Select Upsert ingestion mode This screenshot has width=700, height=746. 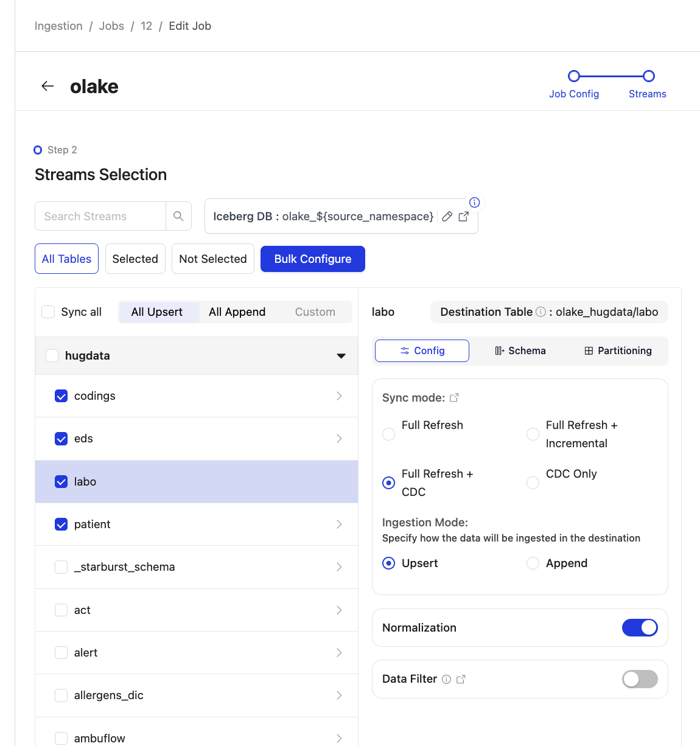(x=388, y=563)
